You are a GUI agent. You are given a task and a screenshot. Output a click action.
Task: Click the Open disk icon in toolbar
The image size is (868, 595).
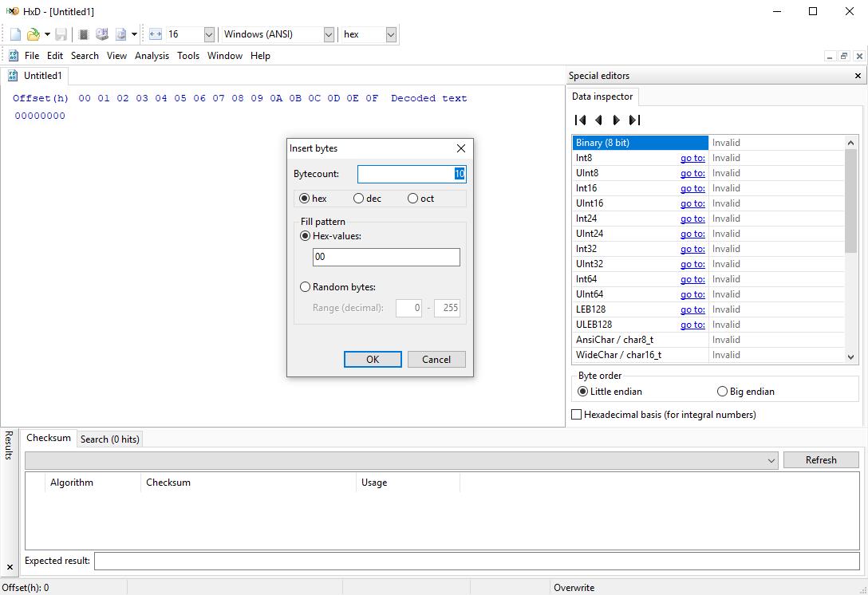[102, 34]
